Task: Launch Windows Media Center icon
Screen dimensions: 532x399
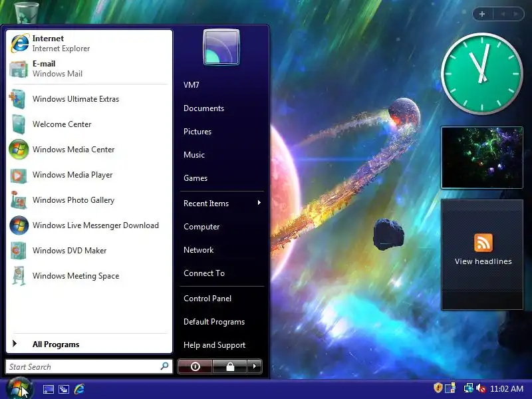Action: point(19,149)
